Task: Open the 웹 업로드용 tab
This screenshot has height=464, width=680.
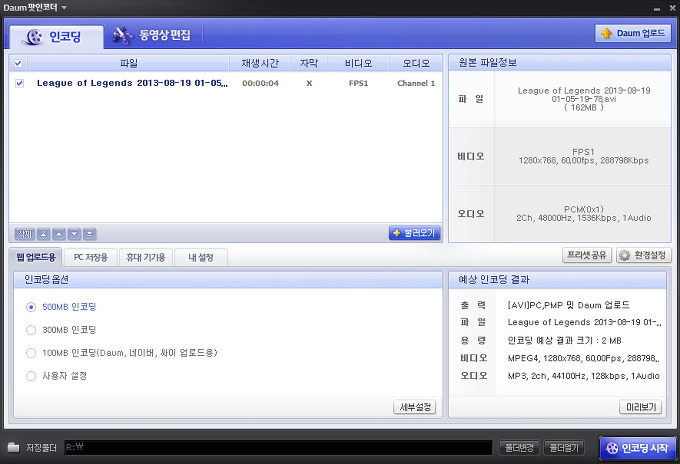Action: tap(36, 257)
